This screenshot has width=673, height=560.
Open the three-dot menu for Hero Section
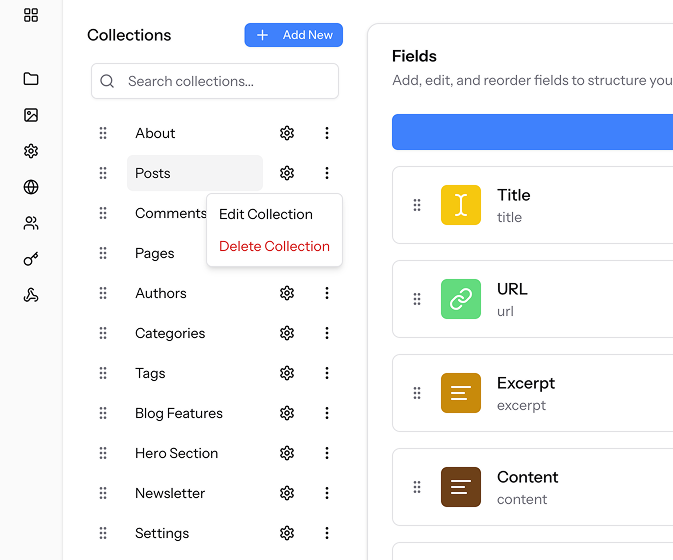point(327,453)
